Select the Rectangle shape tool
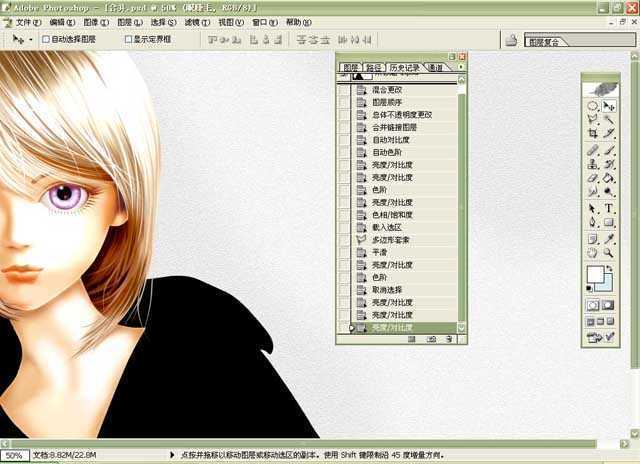 [609, 222]
